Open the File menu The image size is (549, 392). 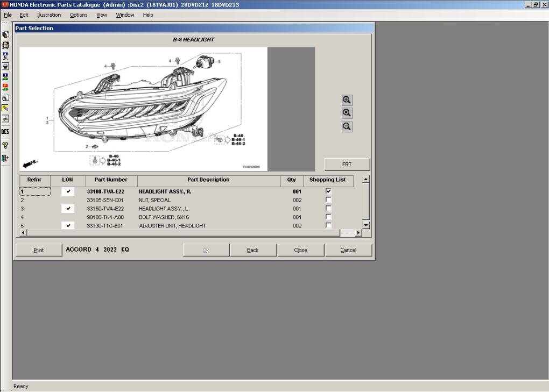point(8,15)
